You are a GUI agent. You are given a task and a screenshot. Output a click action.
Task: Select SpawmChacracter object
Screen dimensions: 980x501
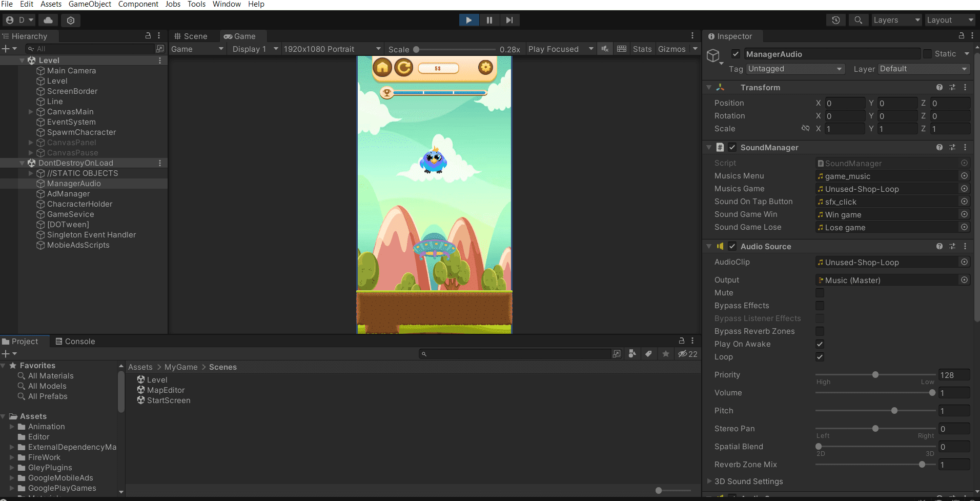coord(81,132)
